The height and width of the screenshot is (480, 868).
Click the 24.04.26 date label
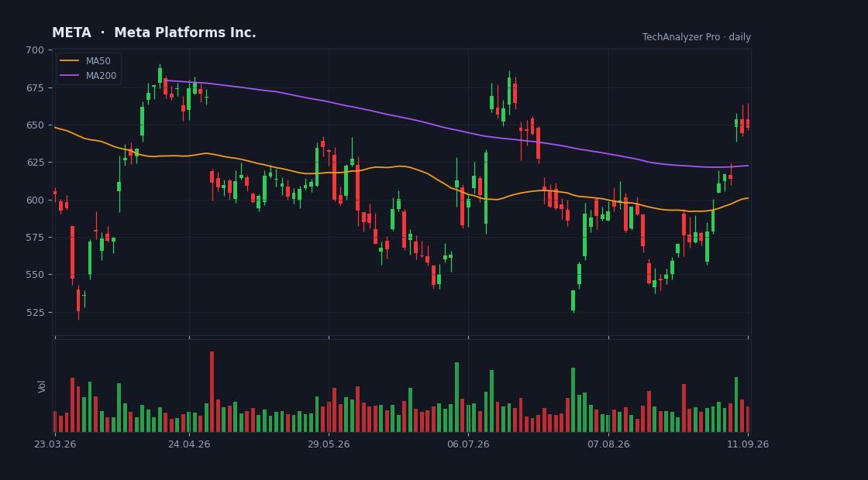click(189, 444)
